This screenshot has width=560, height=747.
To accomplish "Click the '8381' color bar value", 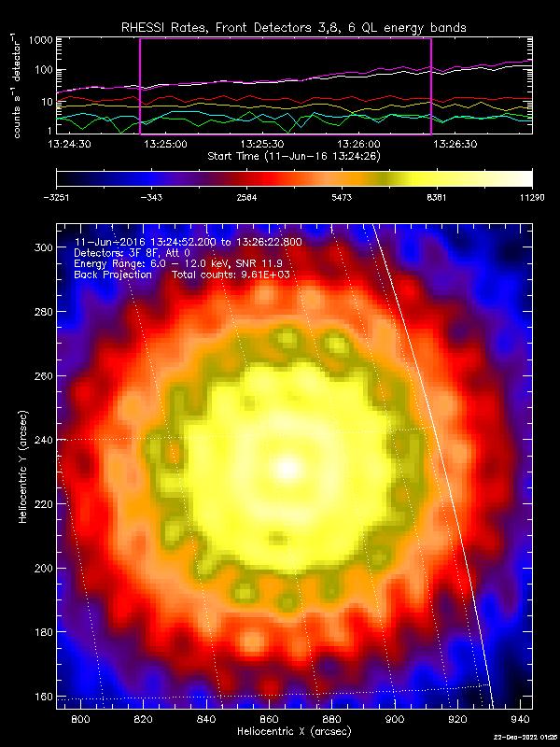I will click(x=437, y=198).
